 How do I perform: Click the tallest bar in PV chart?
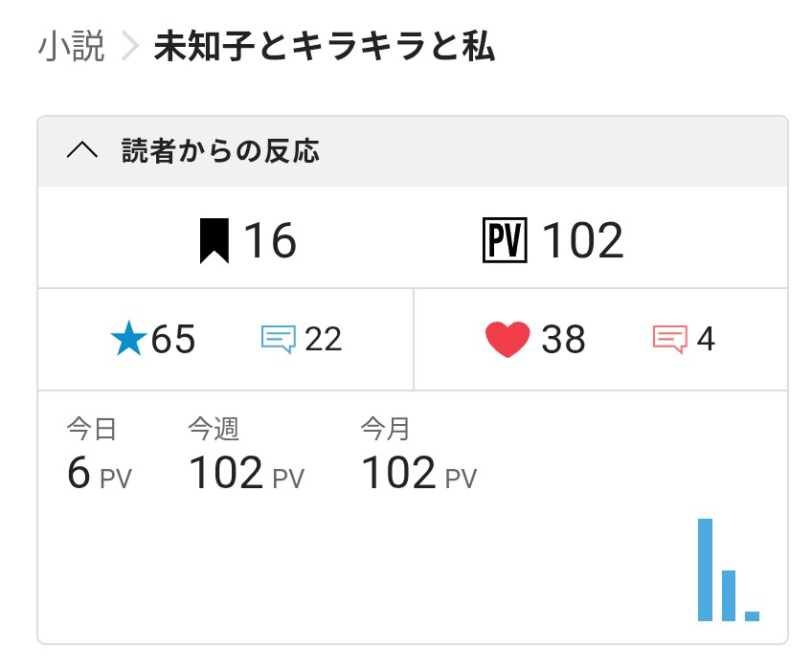tap(705, 569)
